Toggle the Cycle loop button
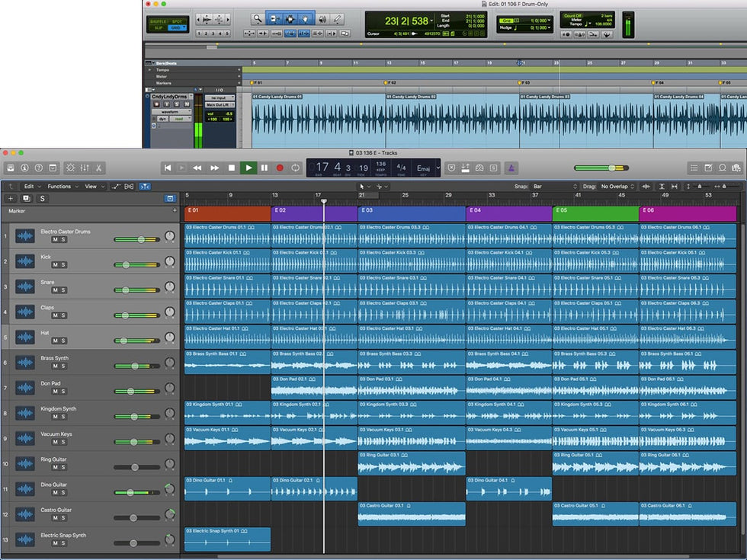Viewport: 747px width, 560px height. pos(296,168)
